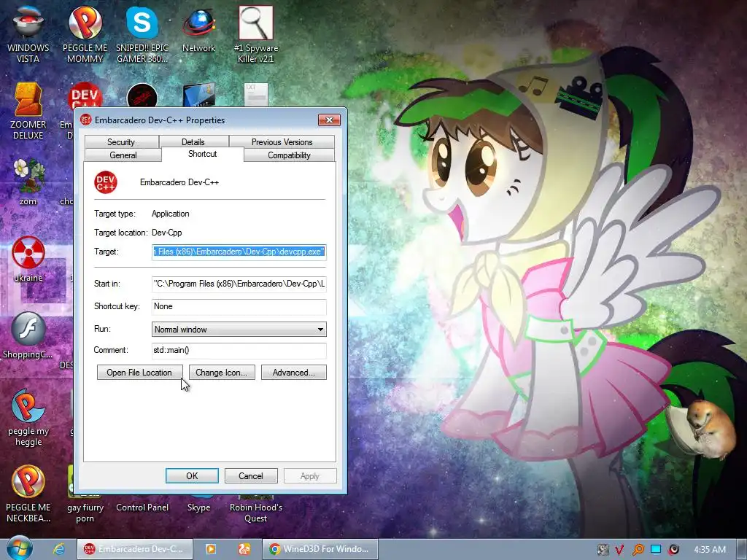Click the title bar Dev-C++ icon
The width and height of the screenshot is (747, 560).
[x=86, y=120]
